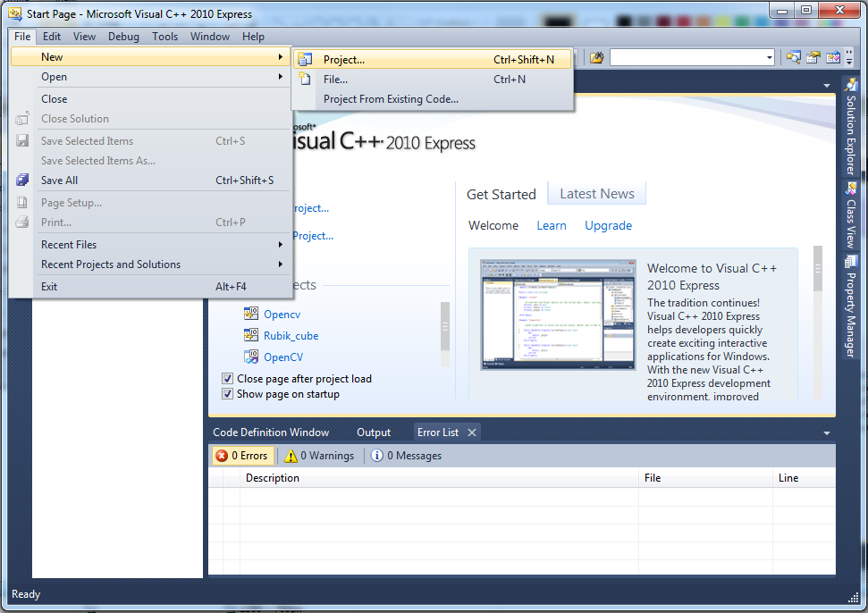Click the New Project menu icon
Viewport: 868px width, 613px height.
point(305,59)
